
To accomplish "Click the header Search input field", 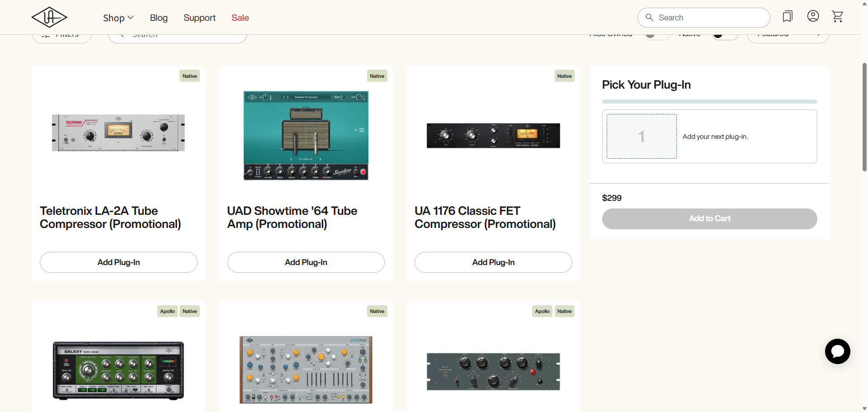I will [x=710, y=18].
